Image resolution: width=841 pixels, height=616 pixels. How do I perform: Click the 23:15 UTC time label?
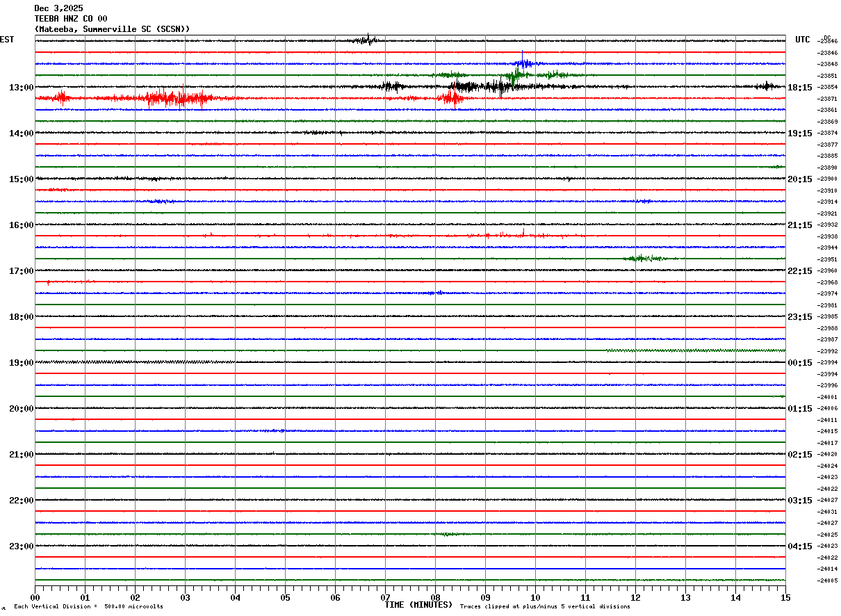[800, 317]
